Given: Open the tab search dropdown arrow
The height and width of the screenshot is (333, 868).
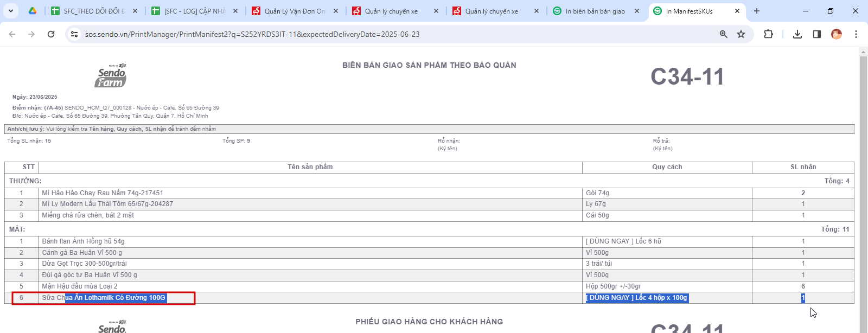Looking at the screenshot, I should pos(11,11).
